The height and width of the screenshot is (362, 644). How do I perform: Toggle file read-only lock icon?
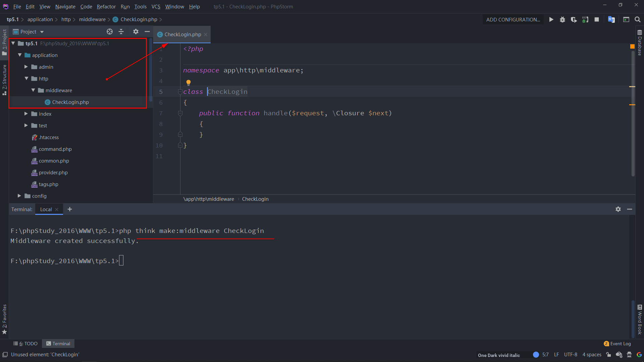pyautogui.click(x=609, y=355)
